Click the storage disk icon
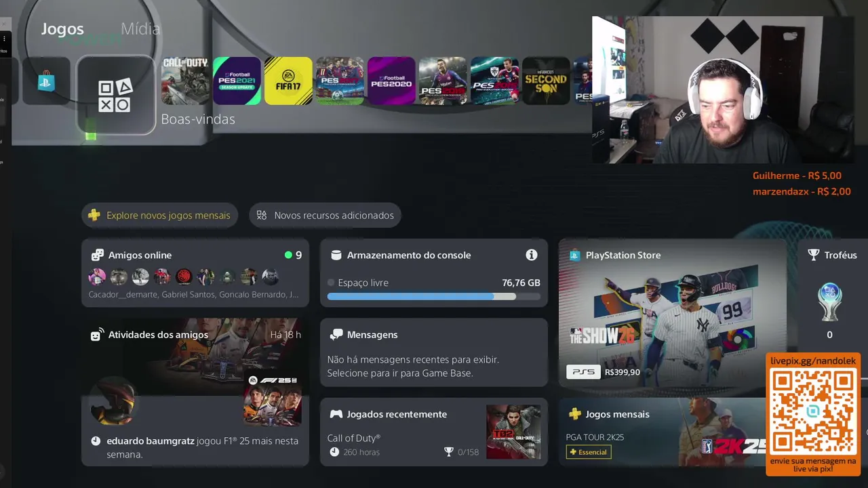The height and width of the screenshot is (488, 868). click(336, 255)
